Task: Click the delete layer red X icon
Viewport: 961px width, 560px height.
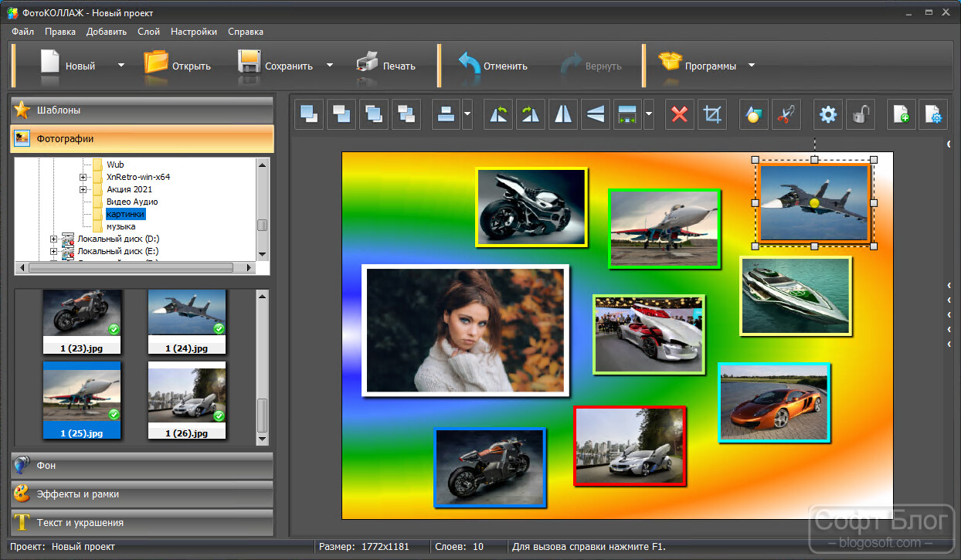Action: click(x=680, y=115)
